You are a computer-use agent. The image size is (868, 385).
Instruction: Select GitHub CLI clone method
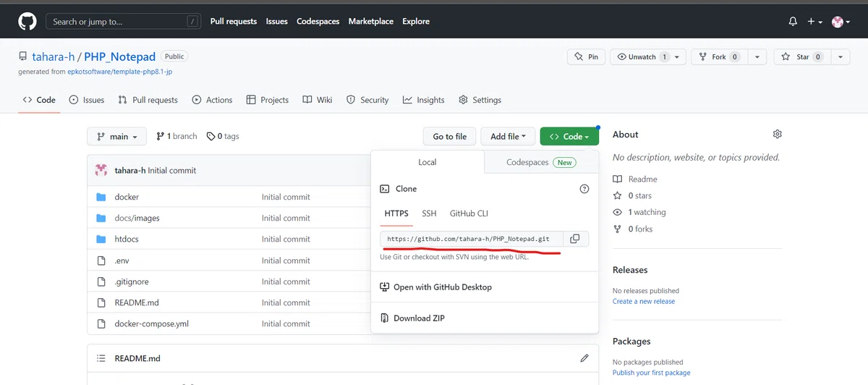click(x=469, y=213)
